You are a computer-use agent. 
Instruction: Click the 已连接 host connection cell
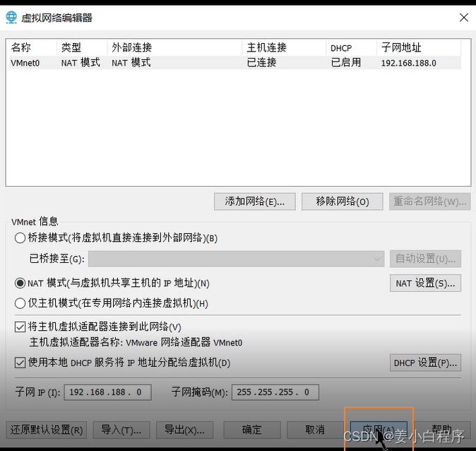tap(261, 63)
